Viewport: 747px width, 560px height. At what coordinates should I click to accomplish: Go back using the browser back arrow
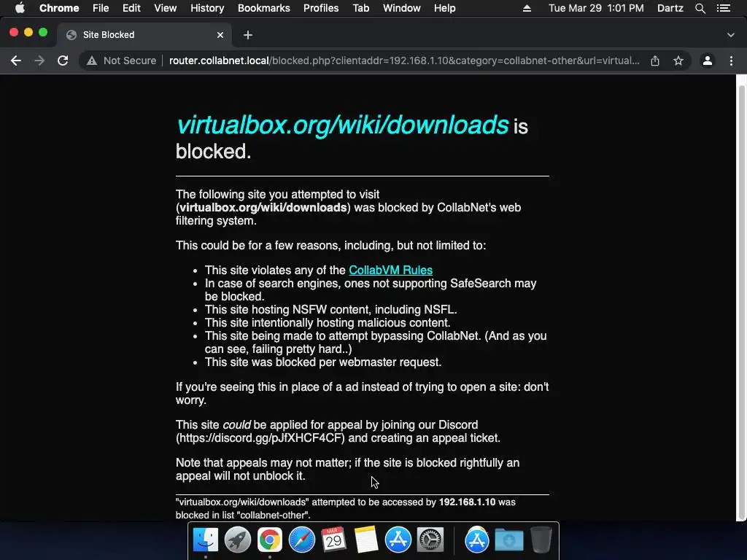pos(16,61)
